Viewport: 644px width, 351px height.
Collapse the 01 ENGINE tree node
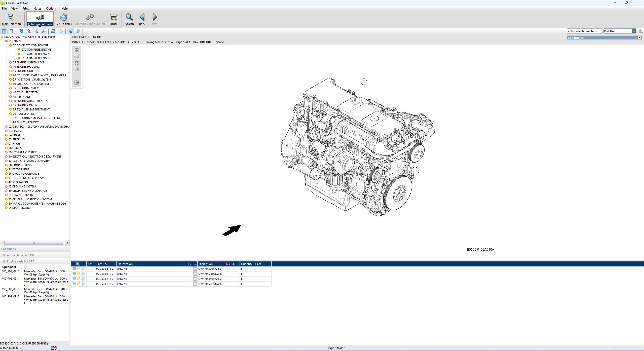pyautogui.click(x=6, y=41)
